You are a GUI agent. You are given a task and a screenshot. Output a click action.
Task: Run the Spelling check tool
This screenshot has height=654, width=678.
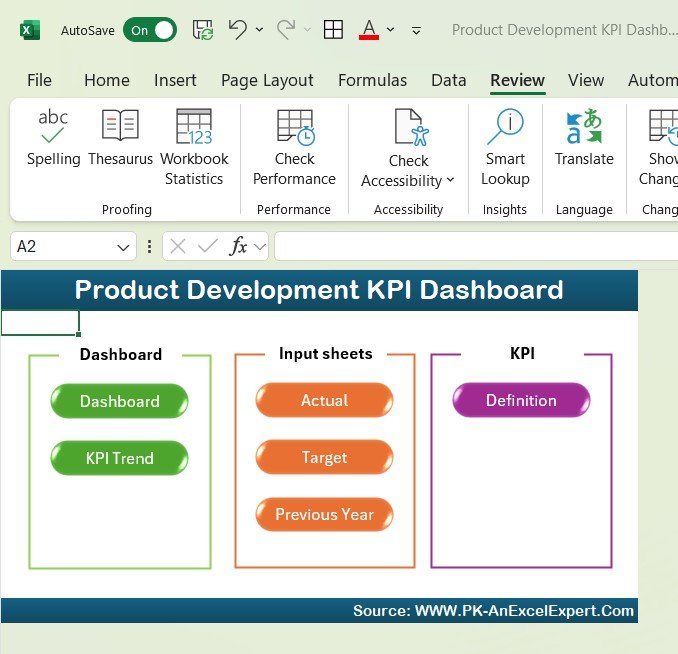[x=53, y=138]
